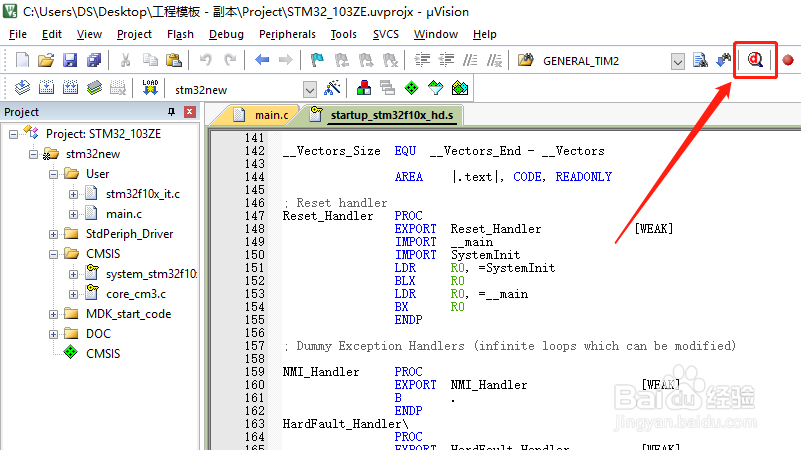
Task: Open the Help menu
Action: pos(484,34)
